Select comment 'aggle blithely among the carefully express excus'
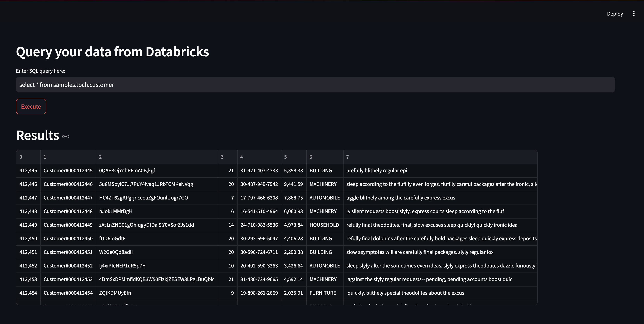The width and height of the screenshot is (644, 324). click(440, 198)
